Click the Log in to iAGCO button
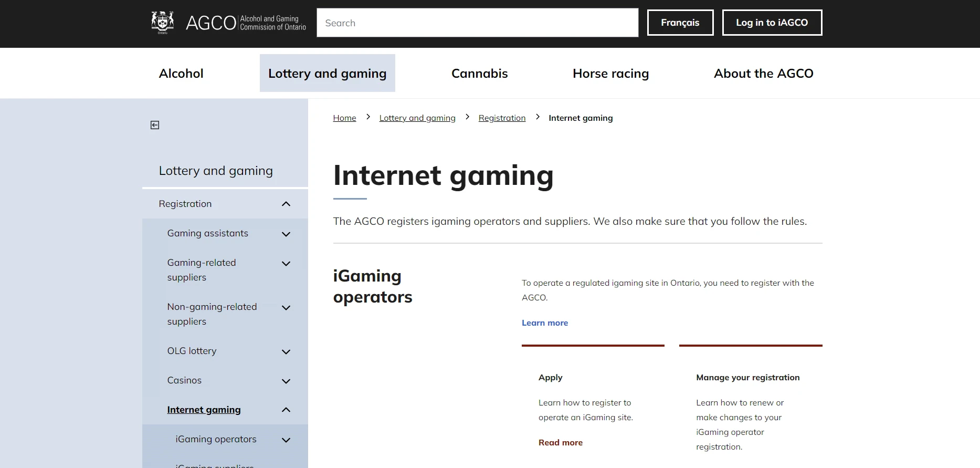 tap(772, 23)
